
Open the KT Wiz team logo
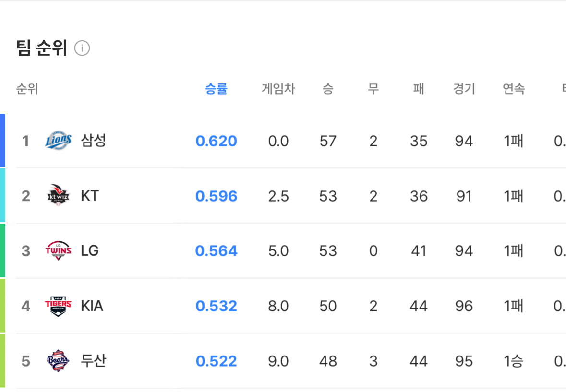click(x=58, y=195)
